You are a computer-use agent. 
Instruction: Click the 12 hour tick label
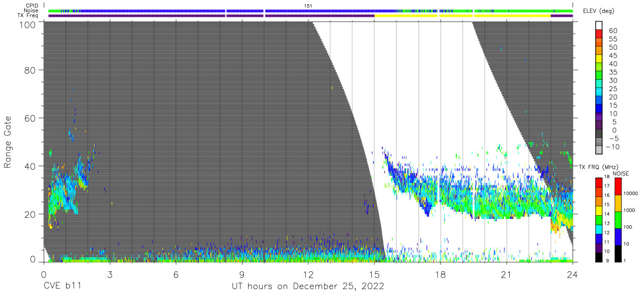tap(308, 274)
